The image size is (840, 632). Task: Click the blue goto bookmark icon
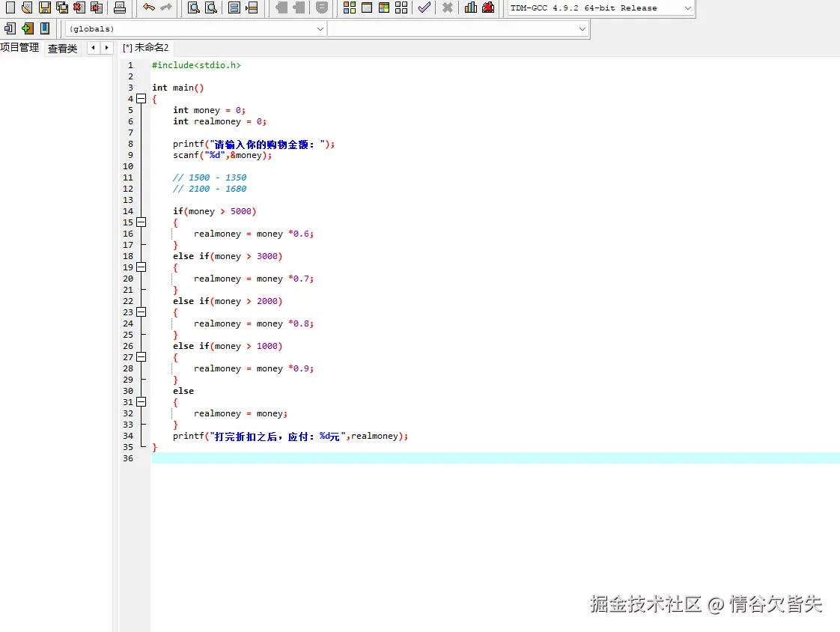45,28
